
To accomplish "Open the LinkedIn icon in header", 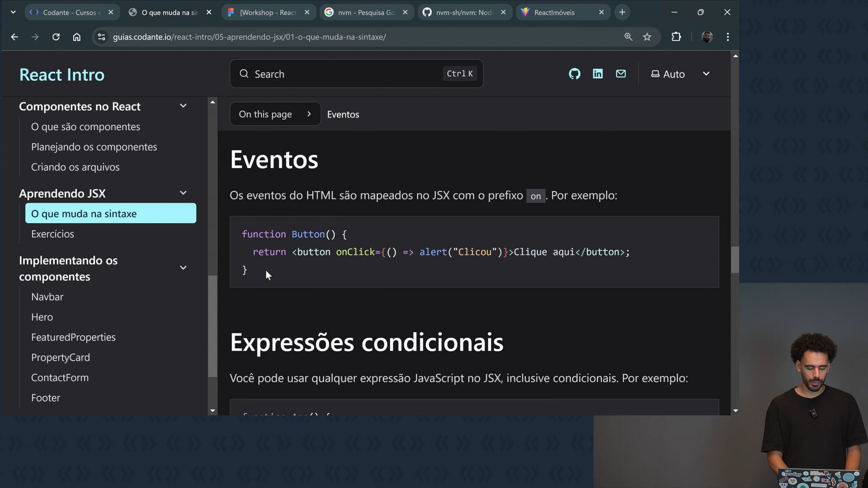I will (598, 74).
